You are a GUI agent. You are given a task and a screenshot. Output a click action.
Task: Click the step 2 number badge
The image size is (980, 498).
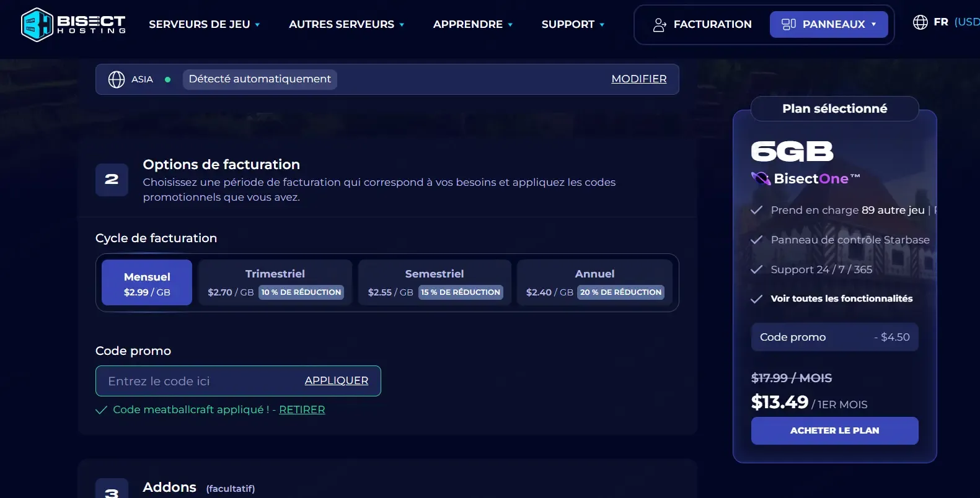coord(112,180)
